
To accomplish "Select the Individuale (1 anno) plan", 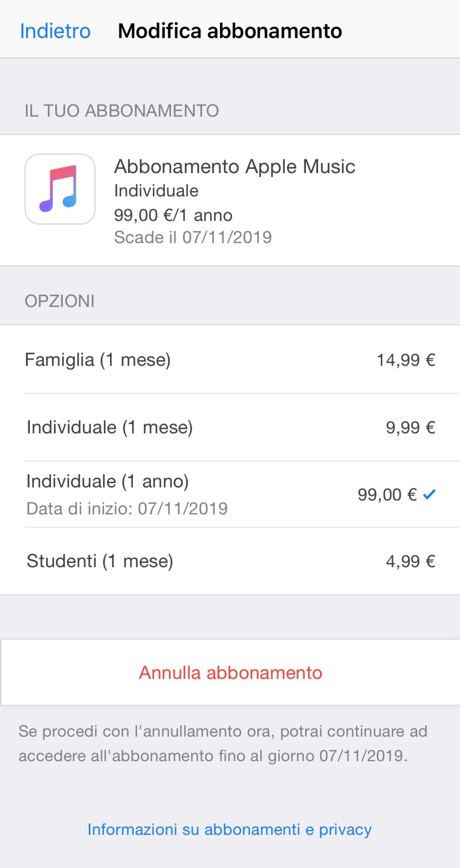I will 108,482.
